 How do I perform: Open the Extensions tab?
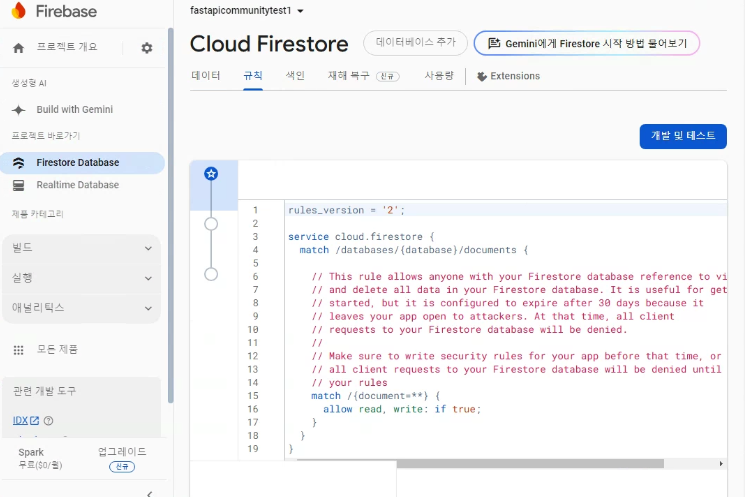coord(508,76)
